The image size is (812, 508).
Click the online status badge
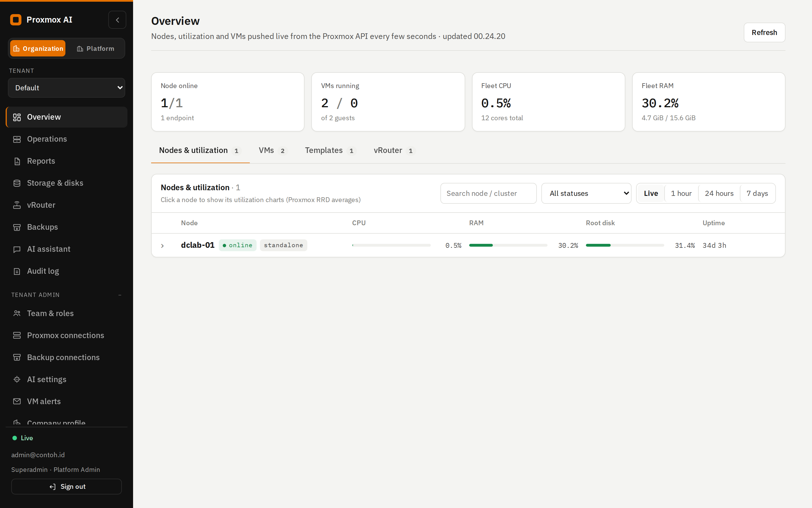(238, 245)
